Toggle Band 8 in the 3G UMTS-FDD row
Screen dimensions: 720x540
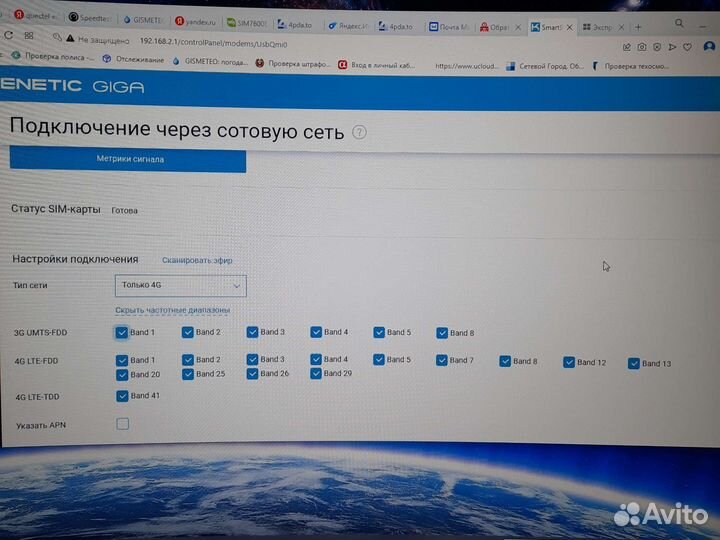(x=442, y=333)
